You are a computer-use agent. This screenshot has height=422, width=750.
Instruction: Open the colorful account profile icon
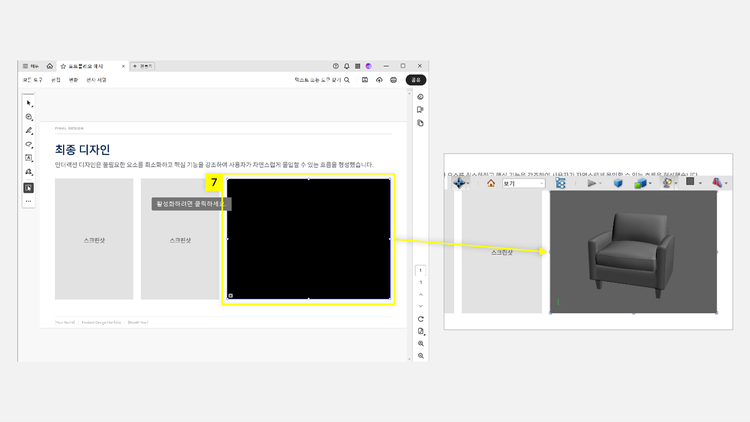pyautogui.click(x=369, y=66)
